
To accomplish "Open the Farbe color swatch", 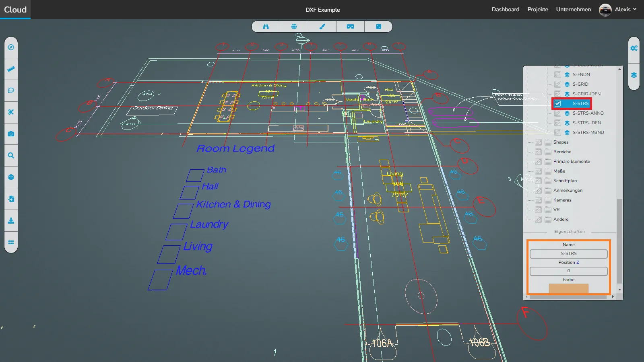I will (x=568, y=288).
